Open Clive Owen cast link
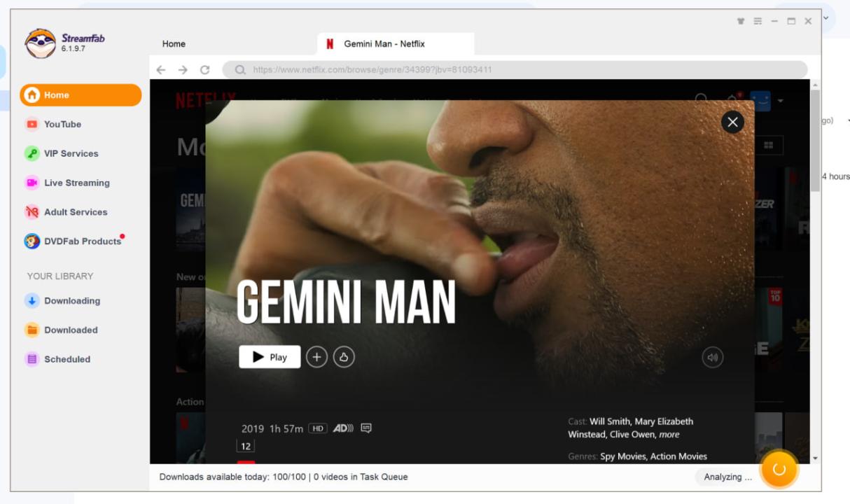Viewport: 850px width, 504px height. coord(632,435)
